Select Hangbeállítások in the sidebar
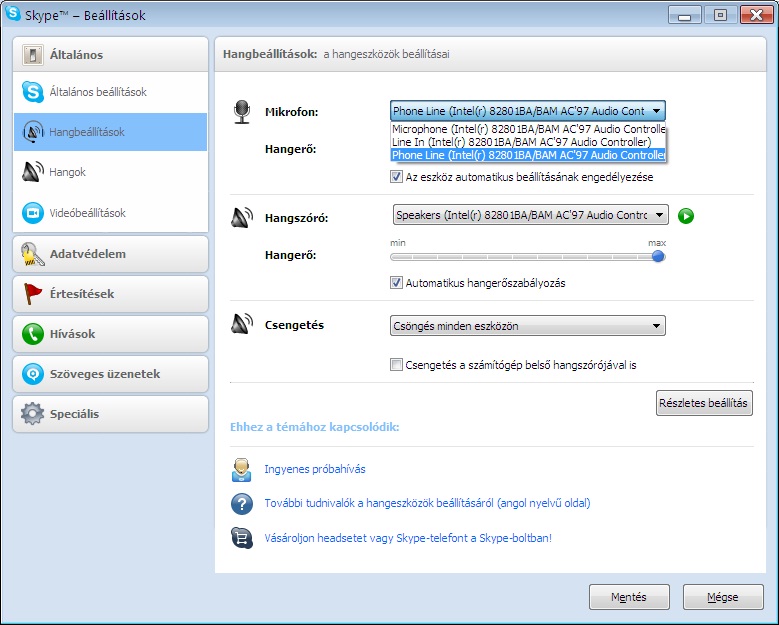This screenshot has height=625, width=779. pos(110,132)
